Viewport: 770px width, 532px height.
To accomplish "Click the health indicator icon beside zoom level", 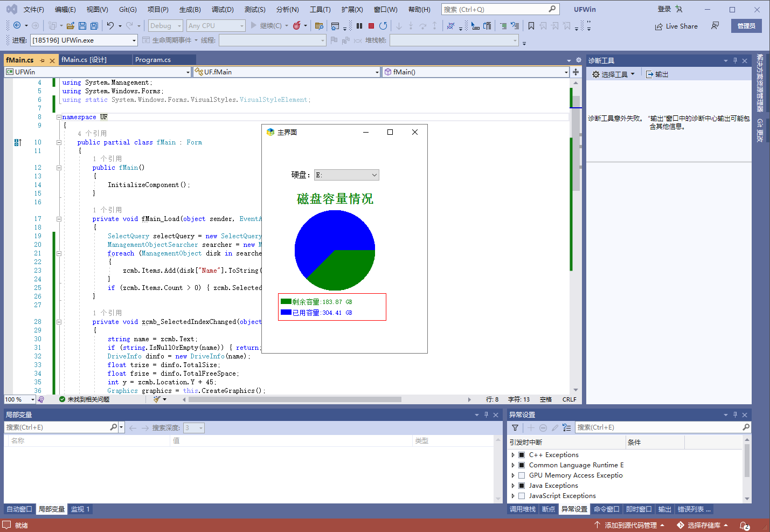I will pos(41,399).
